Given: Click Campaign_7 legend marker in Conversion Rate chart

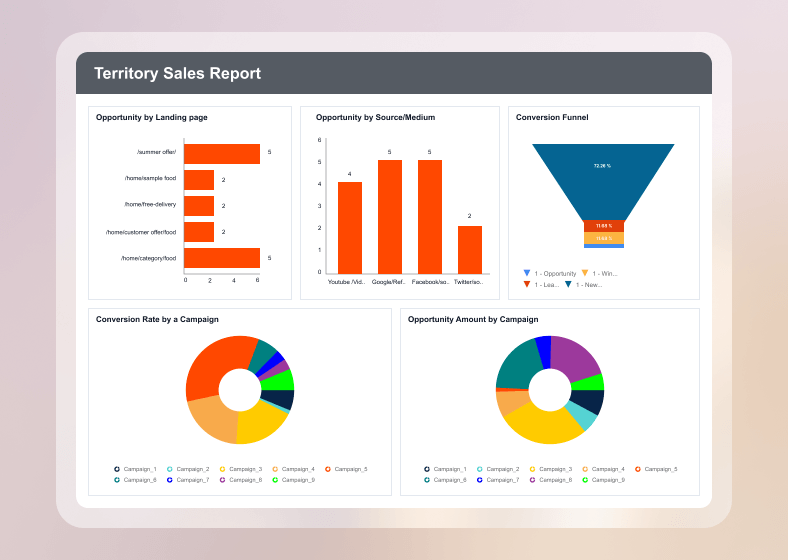Looking at the screenshot, I should 170,480.
